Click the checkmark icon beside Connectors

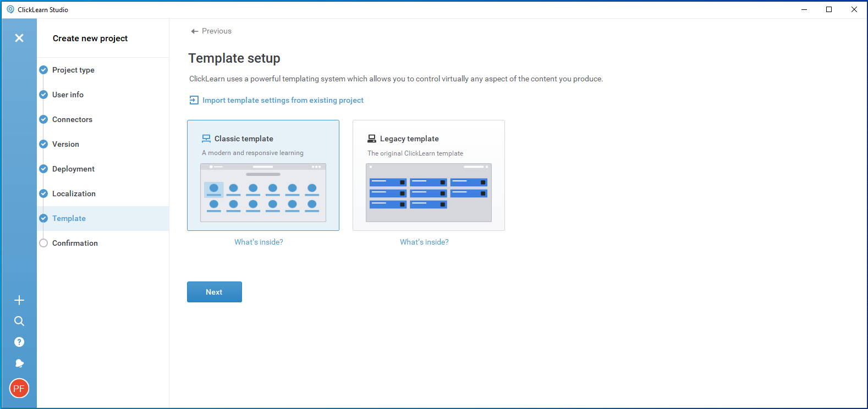[x=43, y=119]
